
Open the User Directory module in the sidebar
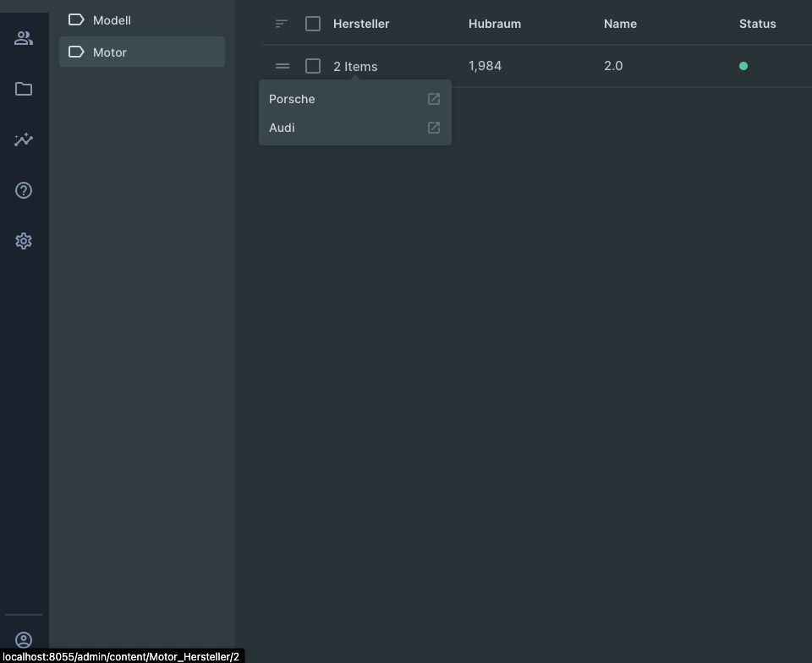point(24,37)
